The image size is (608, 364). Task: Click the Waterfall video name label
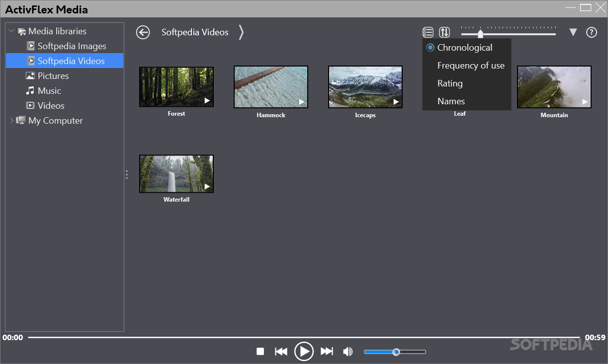click(176, 200)
